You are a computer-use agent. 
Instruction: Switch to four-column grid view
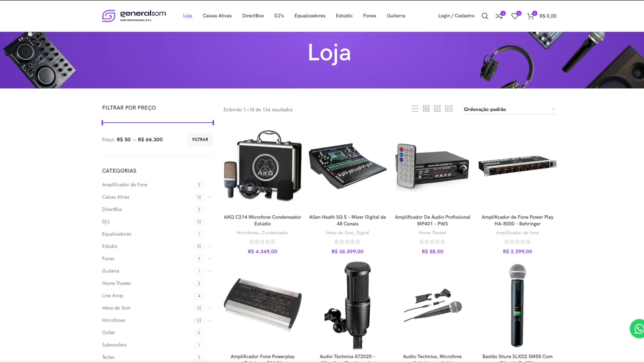tap(449, 109)
